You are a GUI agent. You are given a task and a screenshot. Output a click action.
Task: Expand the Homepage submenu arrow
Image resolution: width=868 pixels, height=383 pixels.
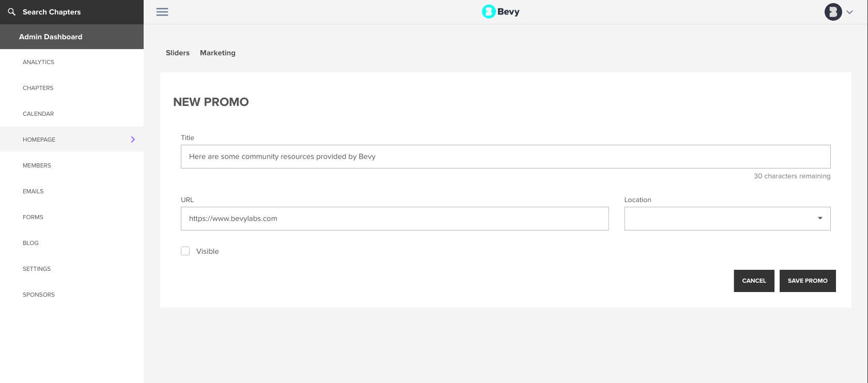(133, 140)
